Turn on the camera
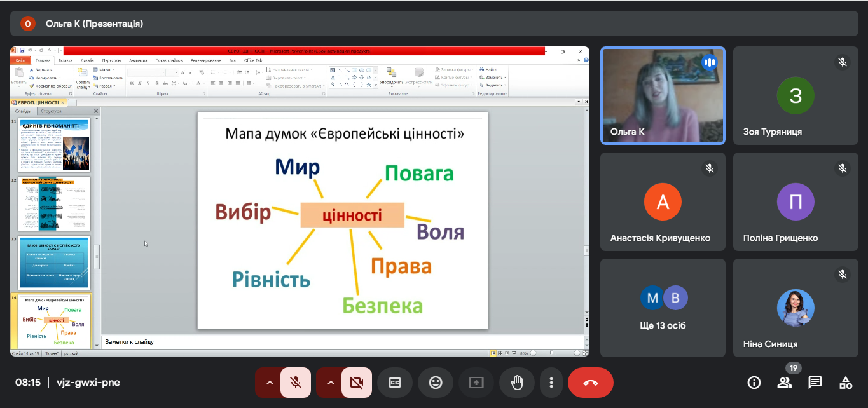 [356, 383]
